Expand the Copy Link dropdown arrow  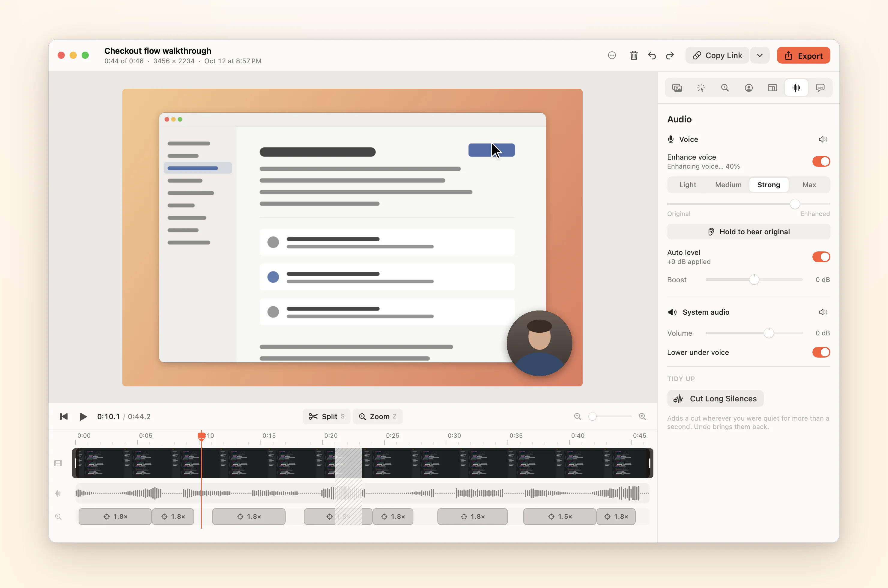tap(760, 55)
